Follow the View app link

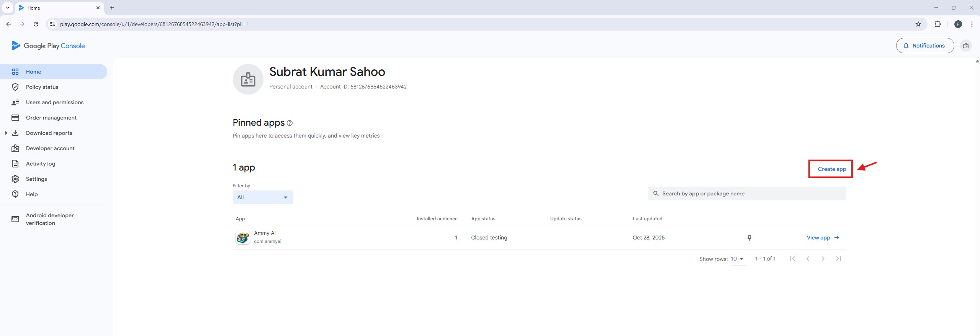tap(823, 238)
